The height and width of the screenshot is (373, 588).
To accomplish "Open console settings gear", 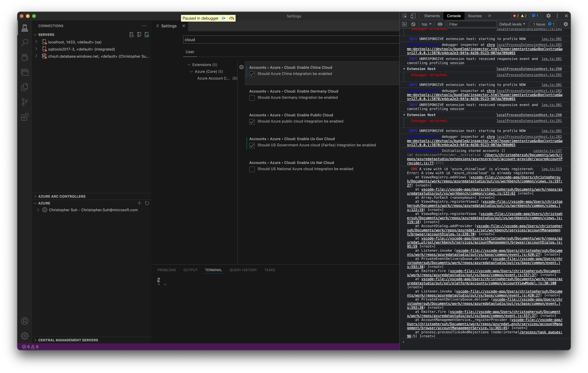I will (x=566, y=24).
